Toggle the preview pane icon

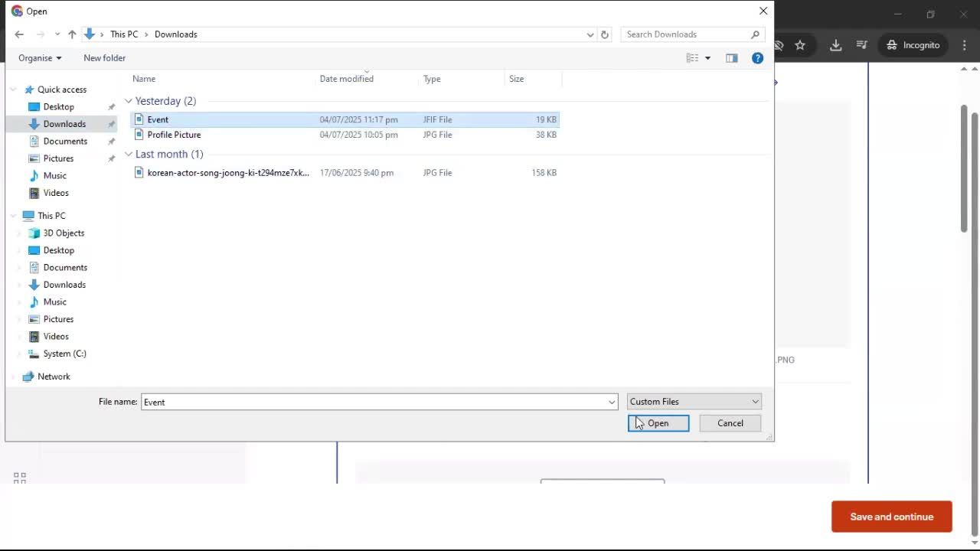pos(732,58)
